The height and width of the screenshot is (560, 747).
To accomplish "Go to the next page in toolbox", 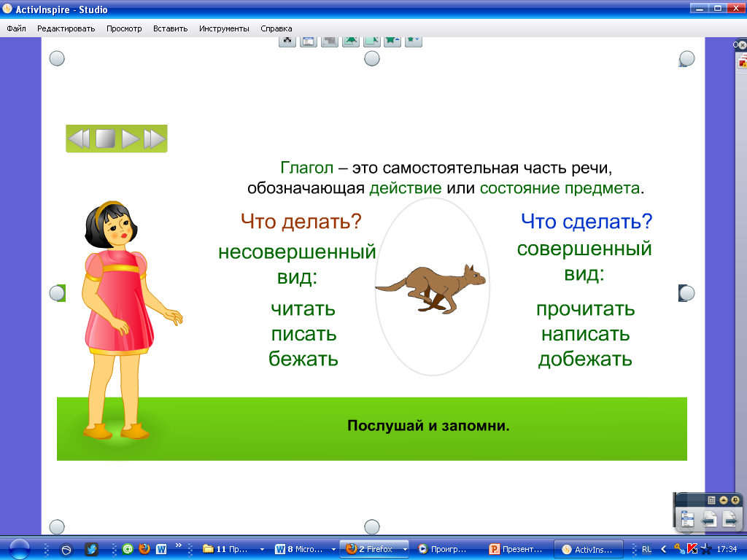I will (x=729, y=519).
